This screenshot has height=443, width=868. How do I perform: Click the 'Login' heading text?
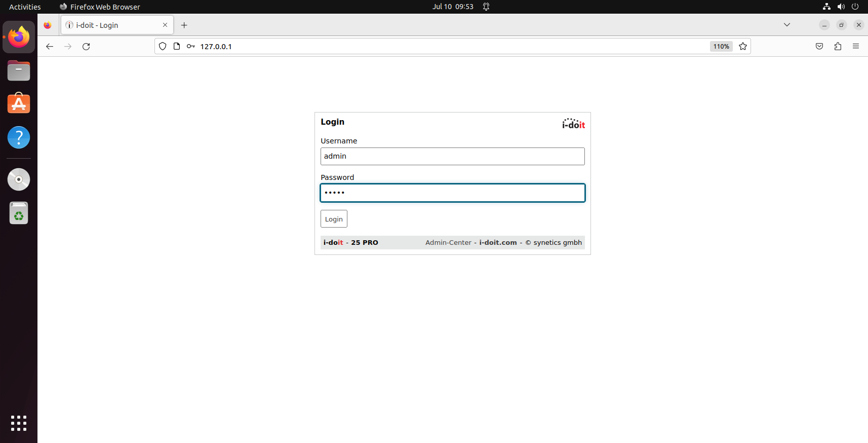(332, 122)
